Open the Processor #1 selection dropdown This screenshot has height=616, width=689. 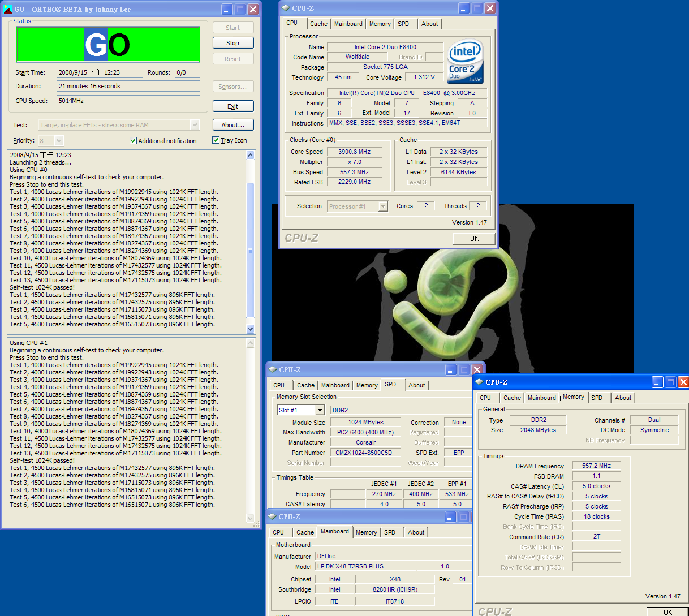(383, 206)
